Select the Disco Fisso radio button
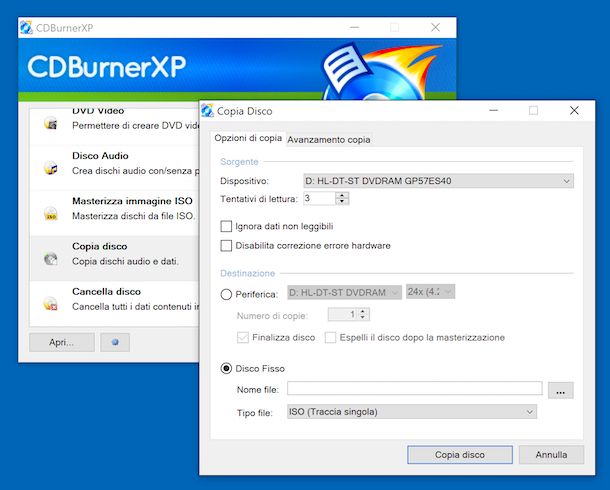 226,368
